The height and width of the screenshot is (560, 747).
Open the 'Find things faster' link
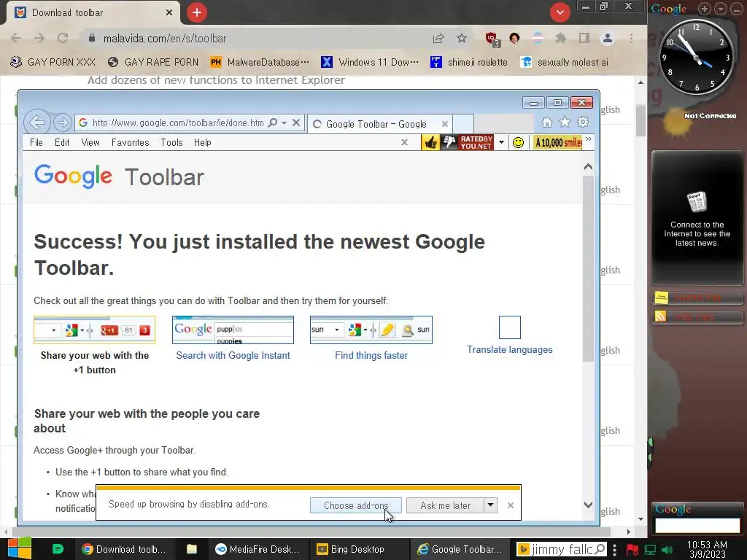[371, 355]
